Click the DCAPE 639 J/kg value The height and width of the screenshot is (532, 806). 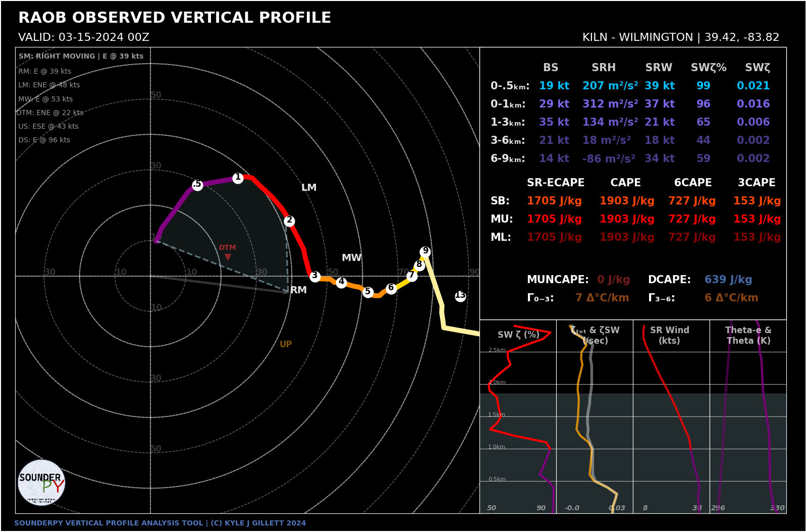tap(728, 280)
